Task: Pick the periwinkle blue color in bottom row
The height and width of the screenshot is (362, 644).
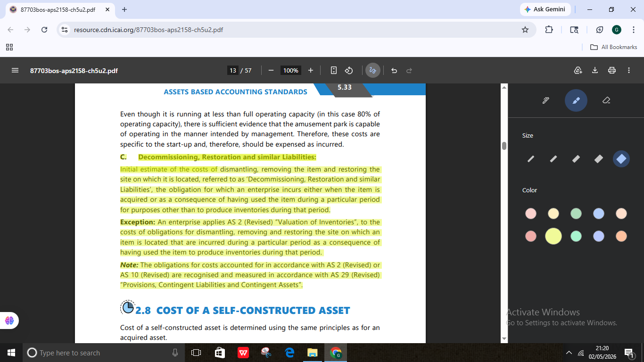Action: [x=599, y=236]
